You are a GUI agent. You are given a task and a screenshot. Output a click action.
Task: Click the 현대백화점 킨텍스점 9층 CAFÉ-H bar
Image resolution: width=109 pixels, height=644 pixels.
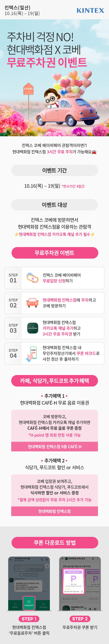55,447
